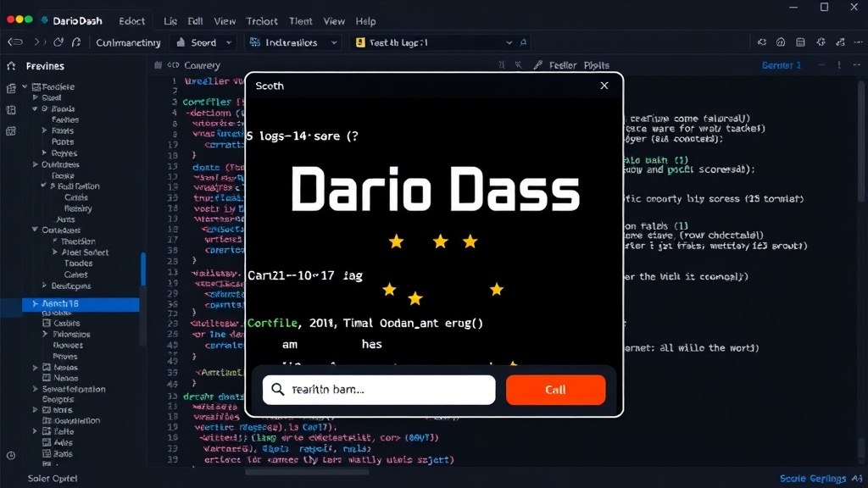
Task: Expand the Rojyes tree node
Action: point(44,152)
